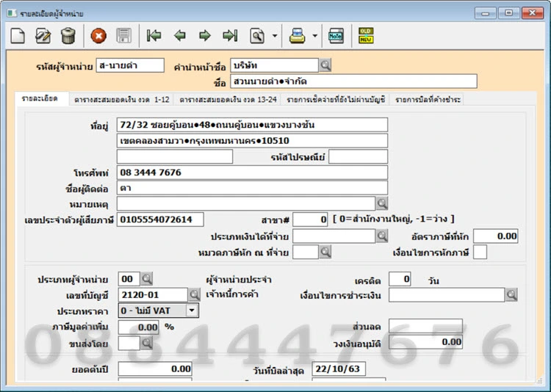The width and height of the screenshot is (551, 392).
Task: Click the Note icon in toolbar
Action: coord(336,36)
